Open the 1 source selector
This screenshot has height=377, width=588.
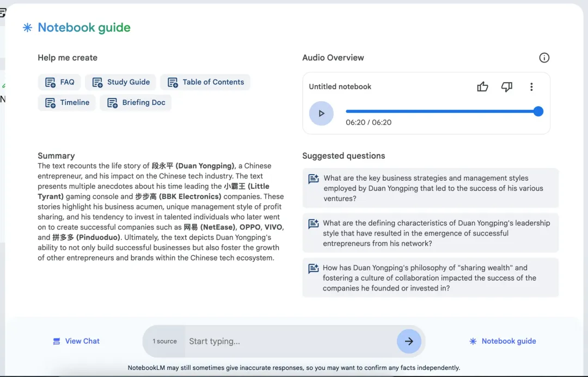(164, 342)
